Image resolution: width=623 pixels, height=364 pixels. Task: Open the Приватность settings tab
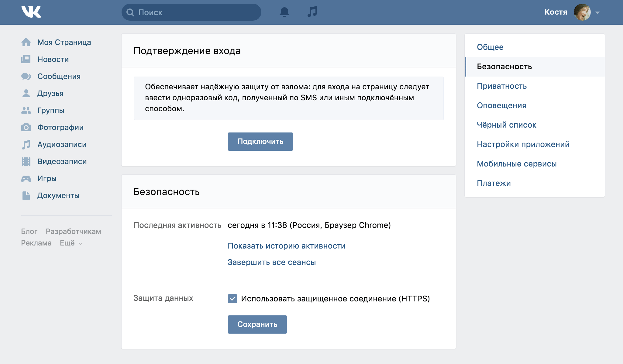535,86
